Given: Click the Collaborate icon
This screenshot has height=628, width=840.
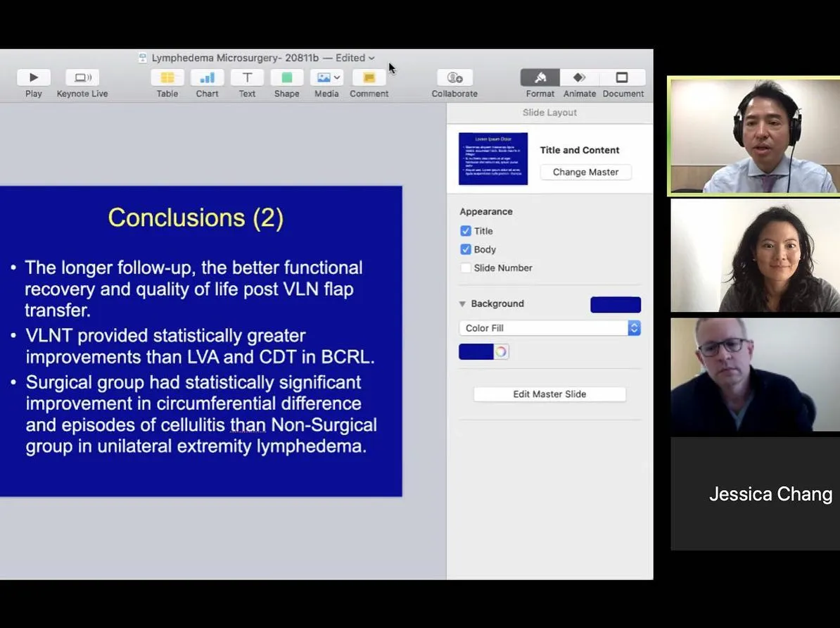Looking at the screenshot, I should [454, 78].
